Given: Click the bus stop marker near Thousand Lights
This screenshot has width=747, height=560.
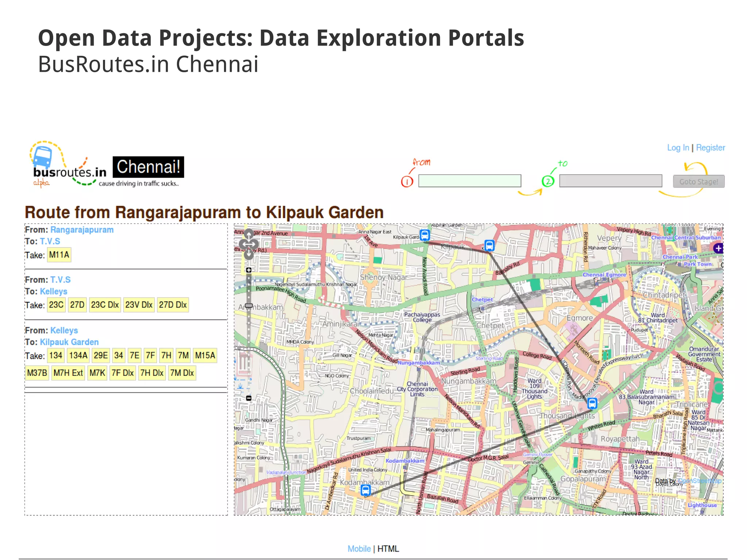Looking at the screenshot, I should (592, 403).
